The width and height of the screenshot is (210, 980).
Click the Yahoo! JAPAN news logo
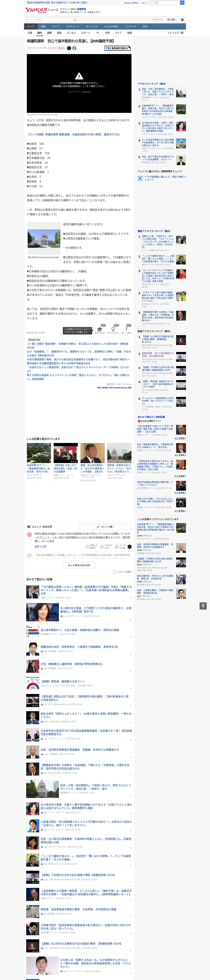coord(42,10)
